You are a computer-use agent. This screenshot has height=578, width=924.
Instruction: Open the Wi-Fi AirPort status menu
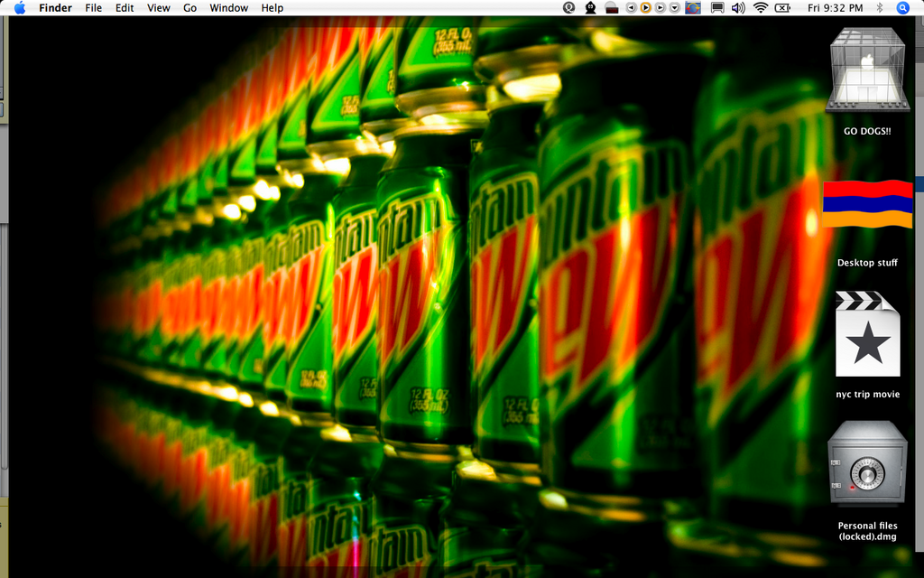[x=761, y=7]
